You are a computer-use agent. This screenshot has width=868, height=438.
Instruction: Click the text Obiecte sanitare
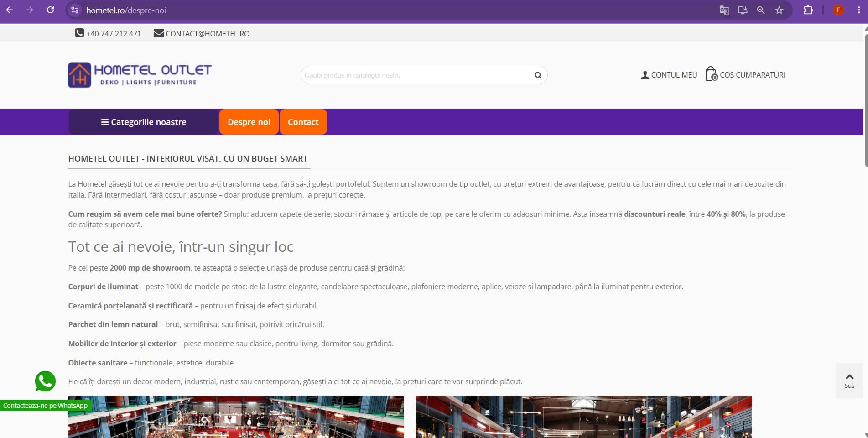point(98,363)
